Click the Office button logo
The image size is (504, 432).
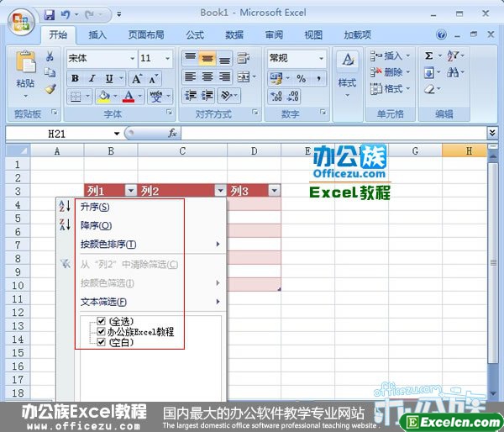21,22
